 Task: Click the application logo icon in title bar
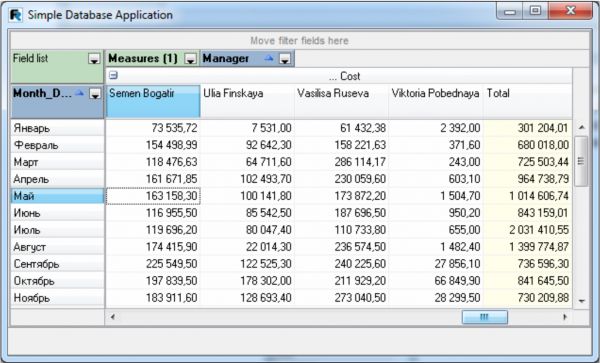[x=16, y=15]
